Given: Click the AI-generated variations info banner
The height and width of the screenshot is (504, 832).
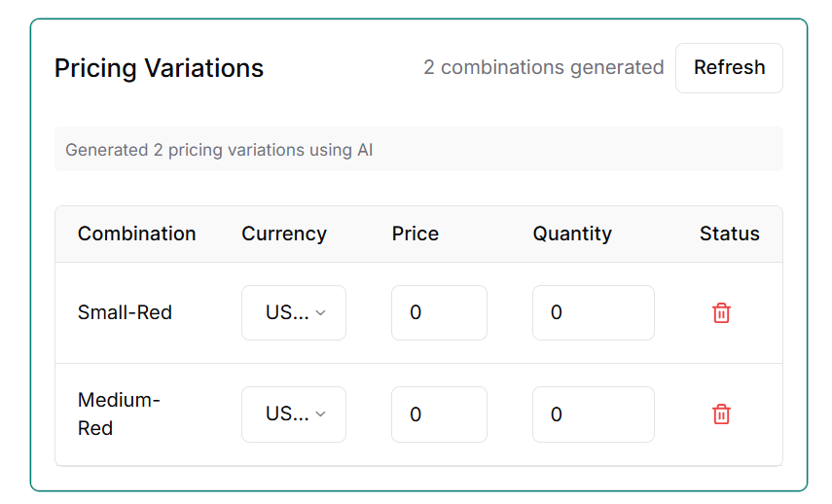Looking at the screenshot, I should [418, 150].
